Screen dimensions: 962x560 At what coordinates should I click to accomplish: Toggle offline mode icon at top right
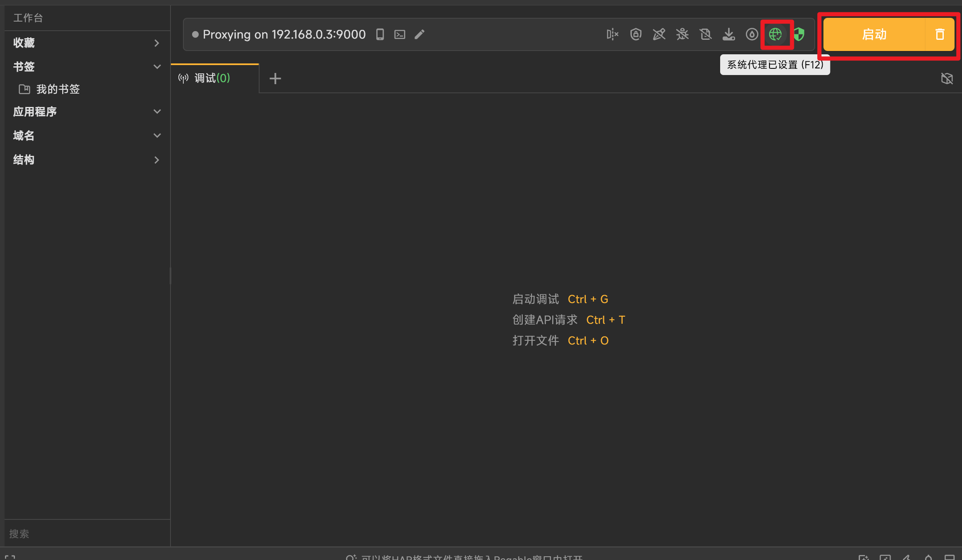pos(947,78)
